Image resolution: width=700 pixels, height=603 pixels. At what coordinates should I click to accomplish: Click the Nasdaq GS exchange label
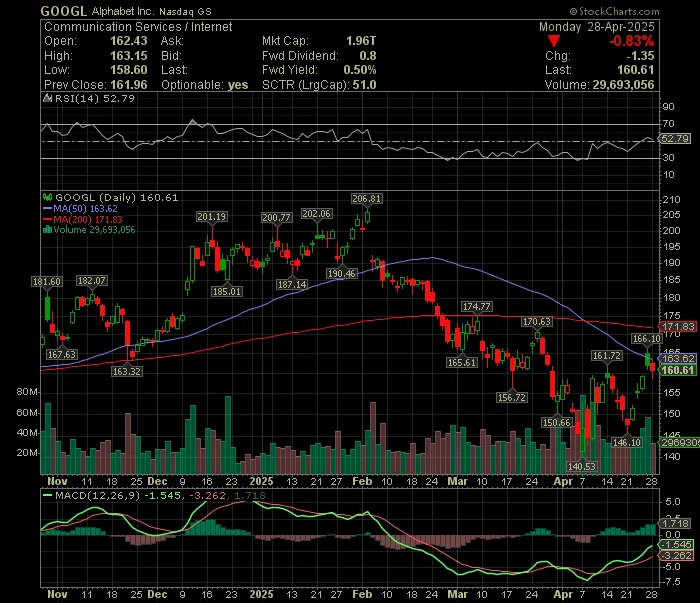click(185, 12)
